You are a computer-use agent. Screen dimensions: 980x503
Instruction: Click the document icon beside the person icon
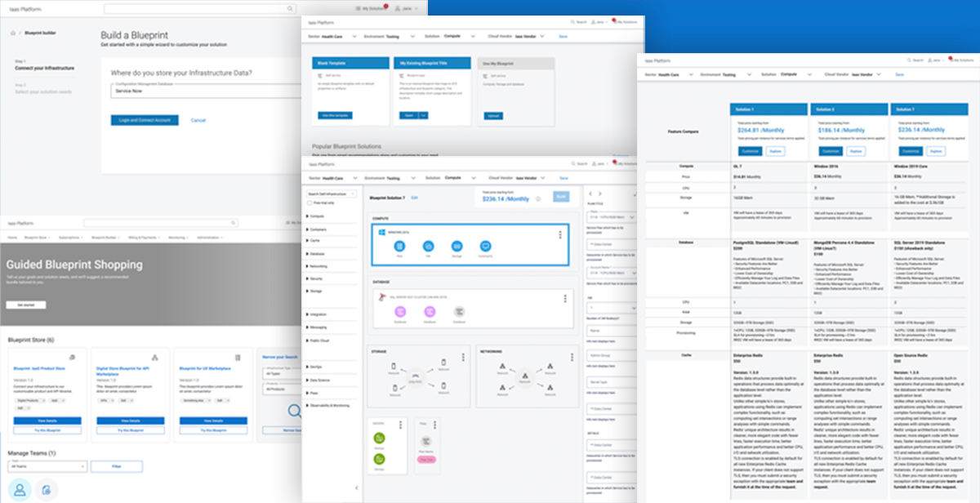tap(47, 488)
